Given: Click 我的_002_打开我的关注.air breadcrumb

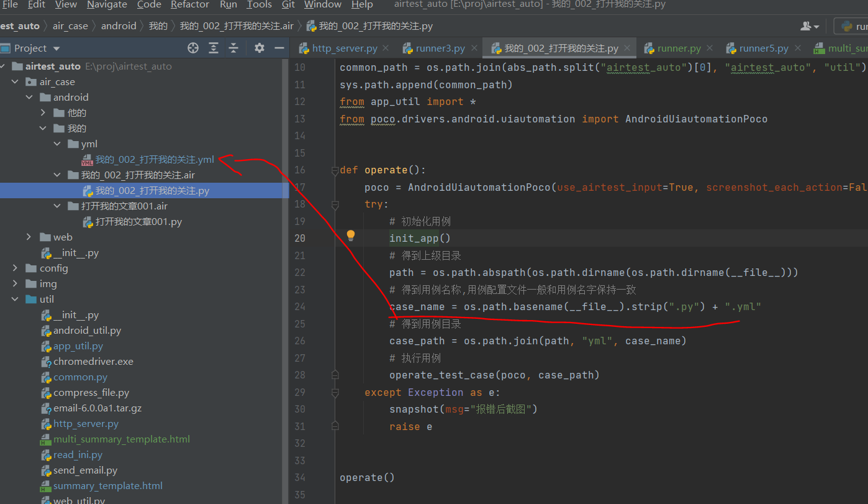Looking at the screenshot, I should [x=237, y=26].
